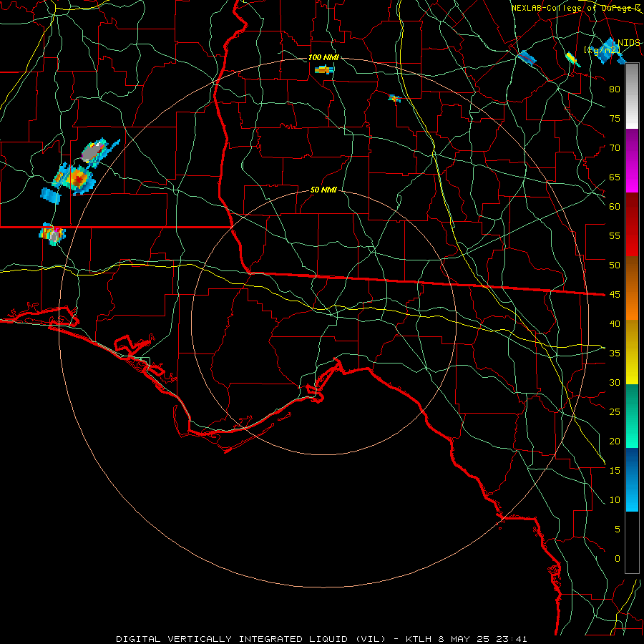Click the kg/m2 units label
The width and height of the screenshot is (644, 644).
click(602, 50)
